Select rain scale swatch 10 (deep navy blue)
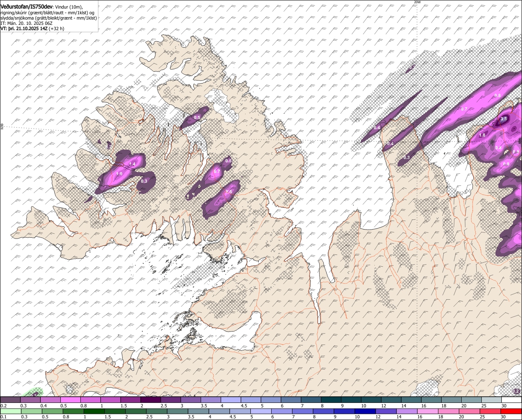The height and width of the screenshot is (420, 522). point(365,411)
